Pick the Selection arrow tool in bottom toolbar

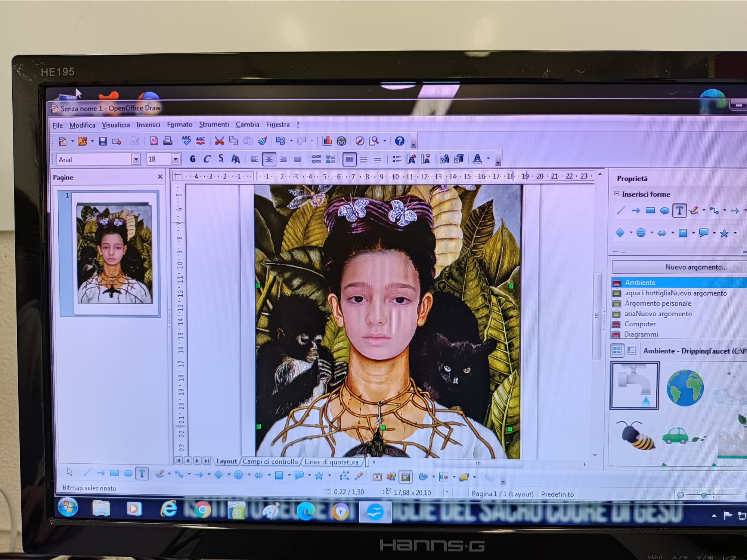click(70, 472)
